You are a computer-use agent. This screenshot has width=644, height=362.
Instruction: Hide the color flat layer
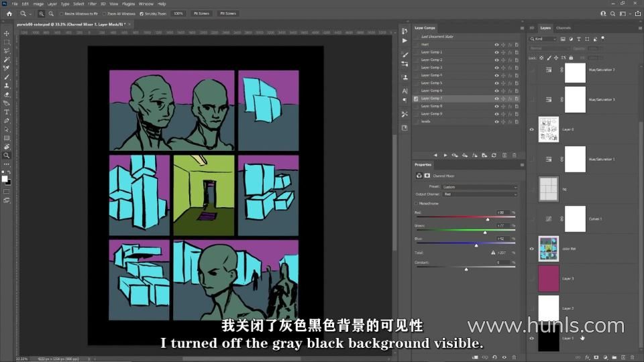point(531,249)
